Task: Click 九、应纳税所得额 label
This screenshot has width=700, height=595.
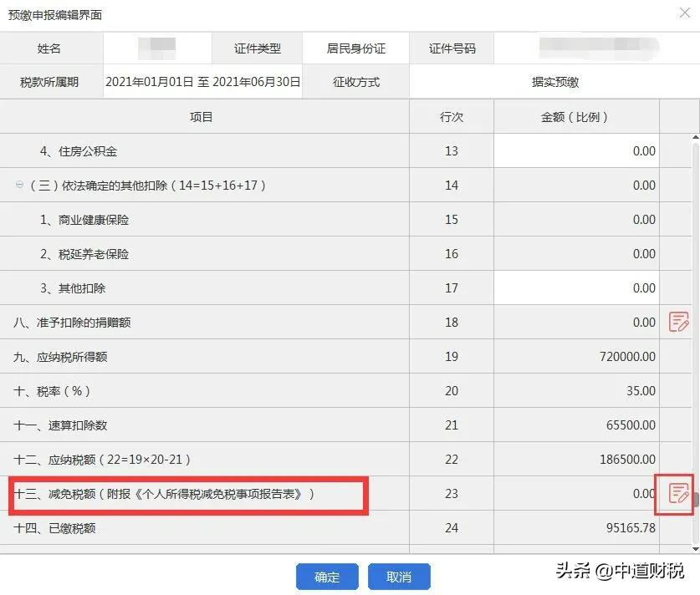Action: pos(60,356)
